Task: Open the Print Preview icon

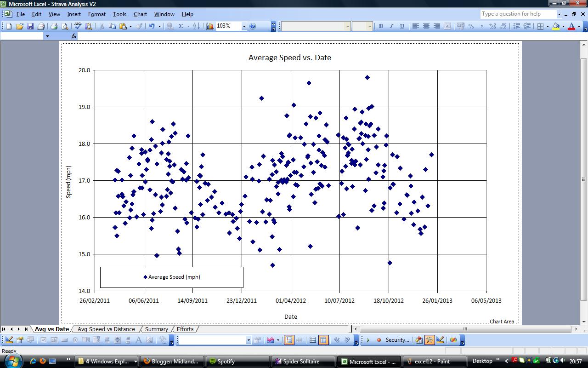Action: (x=65, y=26)
